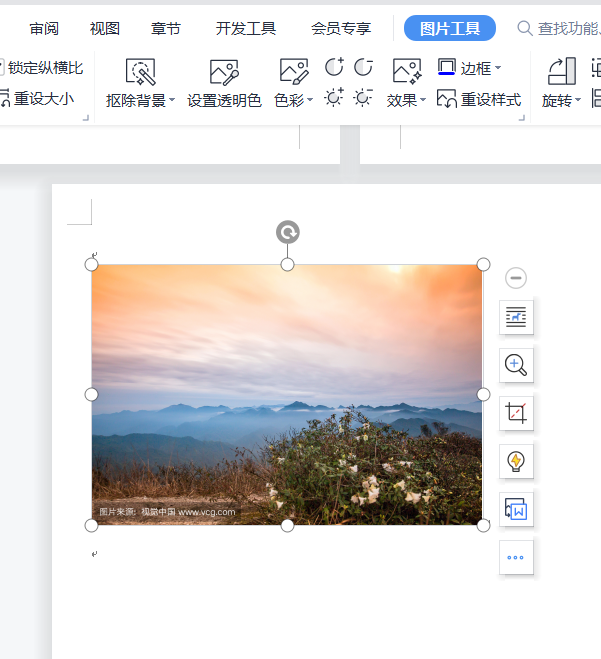Screen dimensions: 601x659
Task: Click the picture to text convert icon
Action: pyautogui.click(x=516, y=509)
